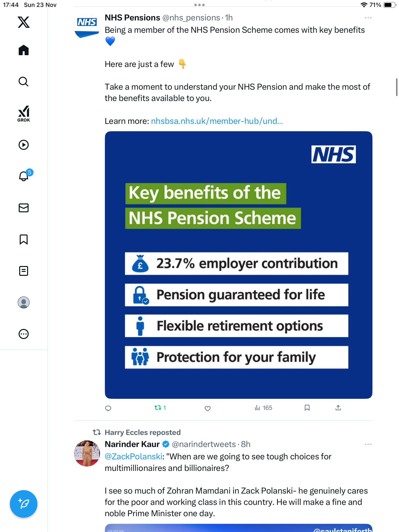
Task: Bookmark the NHS Pensions post
Action: click(307, 408)
